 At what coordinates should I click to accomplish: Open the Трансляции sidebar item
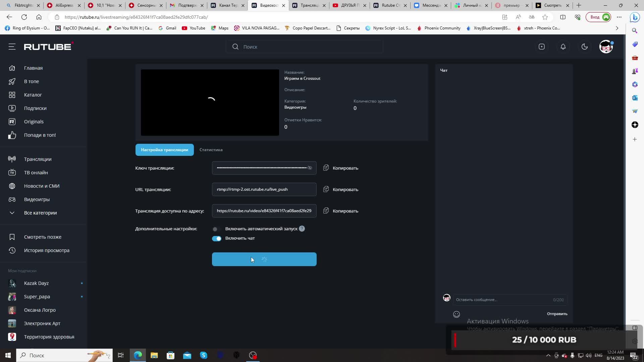click(38, 159)
